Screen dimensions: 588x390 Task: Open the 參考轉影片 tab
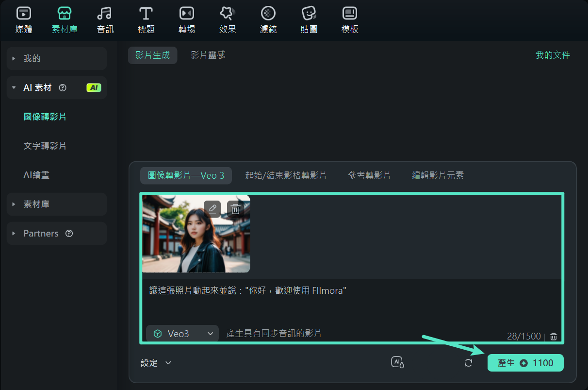(369, 176)
